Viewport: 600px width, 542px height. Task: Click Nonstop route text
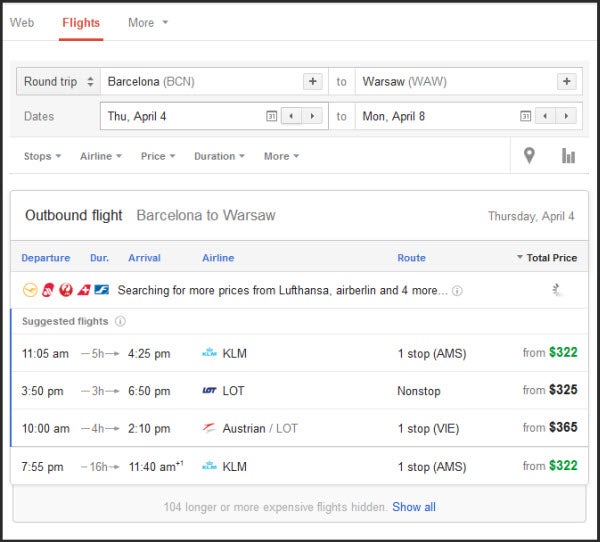[x=419, y=391]
